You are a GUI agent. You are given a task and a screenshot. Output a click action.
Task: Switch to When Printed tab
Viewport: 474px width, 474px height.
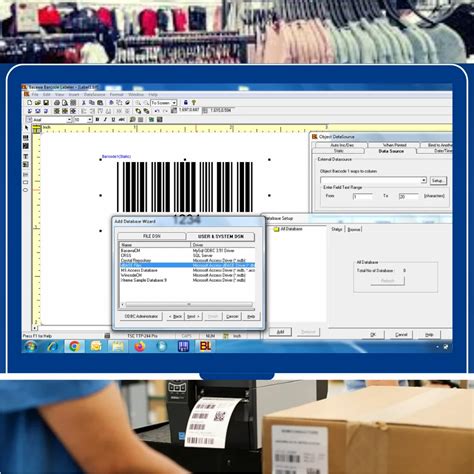click(394, 145)
